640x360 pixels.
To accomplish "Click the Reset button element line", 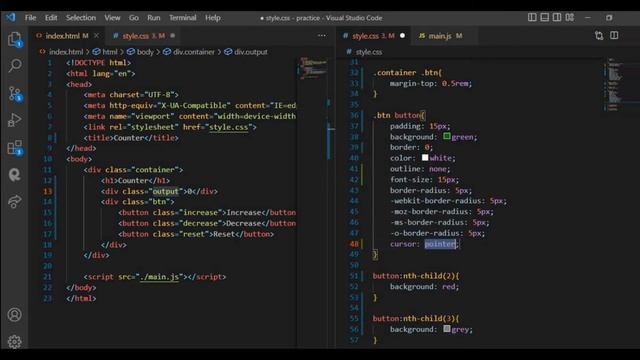I will (x=196, y=234).
